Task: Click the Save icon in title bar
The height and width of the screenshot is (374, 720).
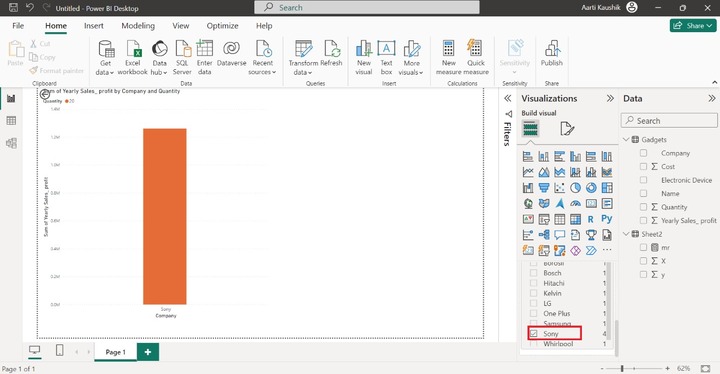Action: (13, 8)
